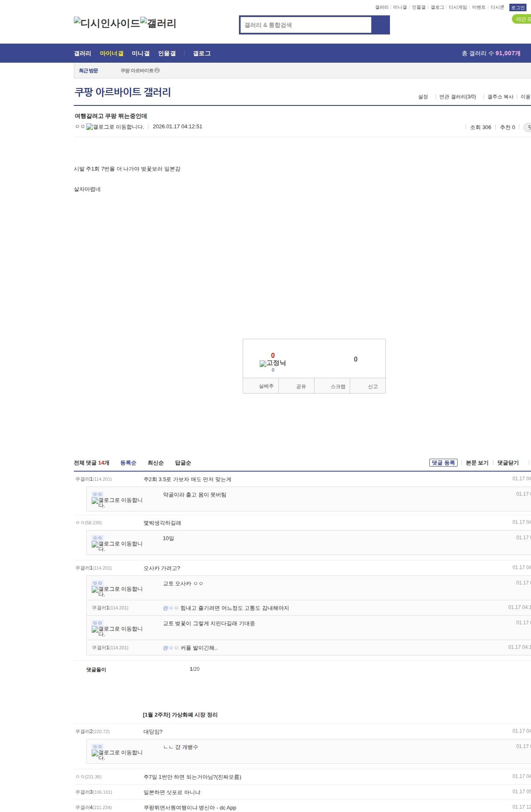
Task: Open gallog icon beside reply '교토 오사카 ㅇㅇ'
Action: 117,592
